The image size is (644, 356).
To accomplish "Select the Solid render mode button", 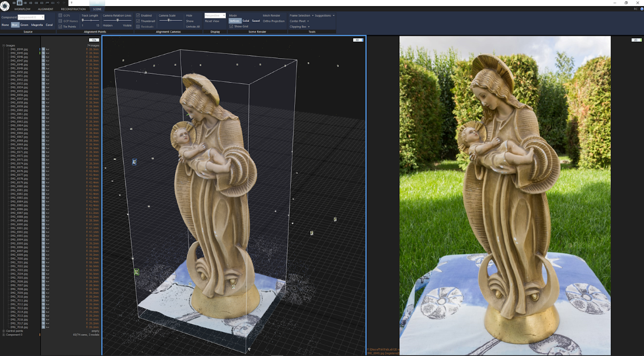I will pos(246,21).
